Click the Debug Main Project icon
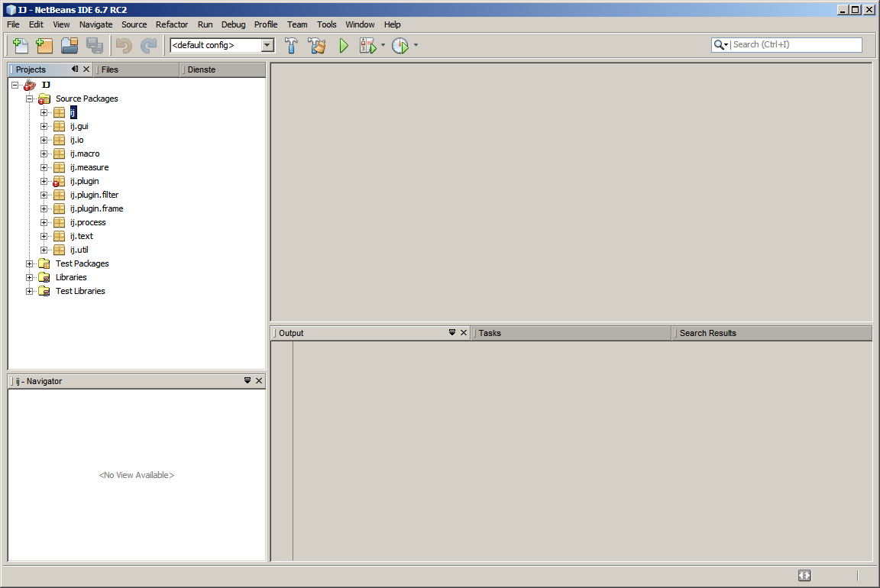 [367, 46]
